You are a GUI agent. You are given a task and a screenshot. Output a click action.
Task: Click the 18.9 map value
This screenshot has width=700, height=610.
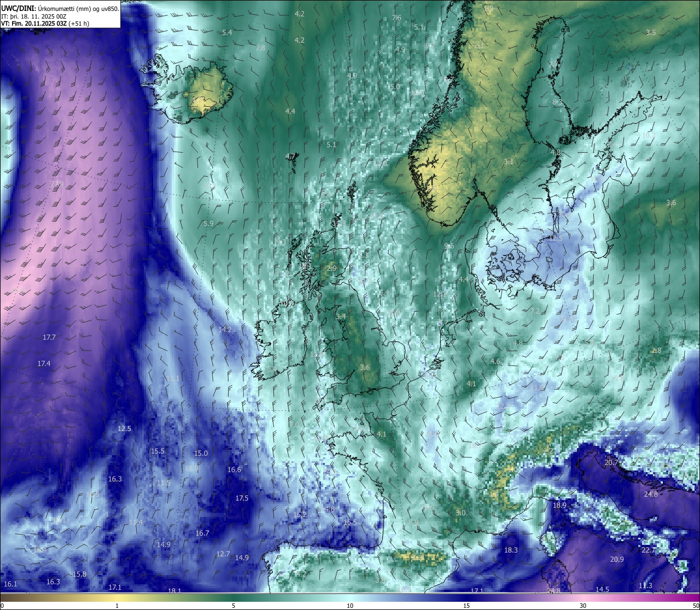pyautogui.click(x=559, y=506)
